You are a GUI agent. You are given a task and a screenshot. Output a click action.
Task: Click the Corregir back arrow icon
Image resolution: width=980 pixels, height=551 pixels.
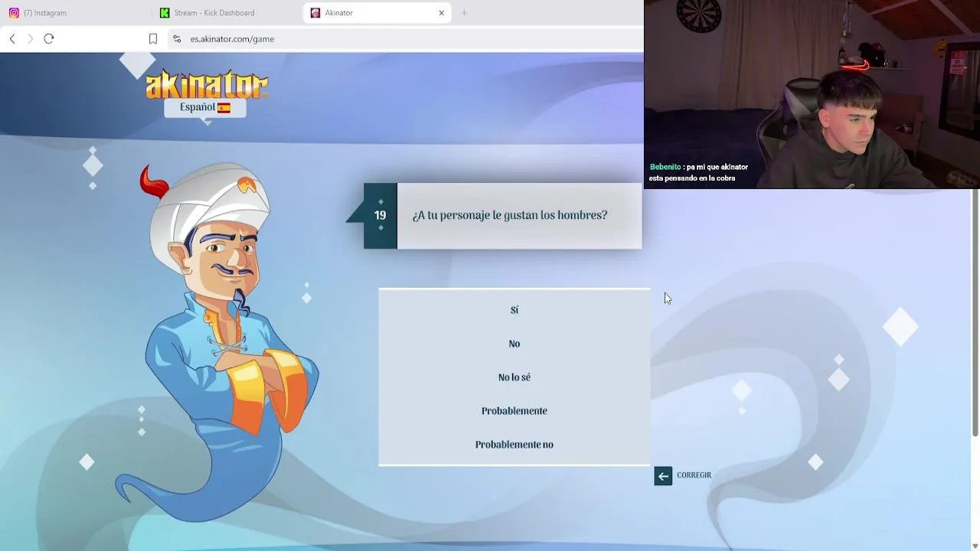coord(663,476)
